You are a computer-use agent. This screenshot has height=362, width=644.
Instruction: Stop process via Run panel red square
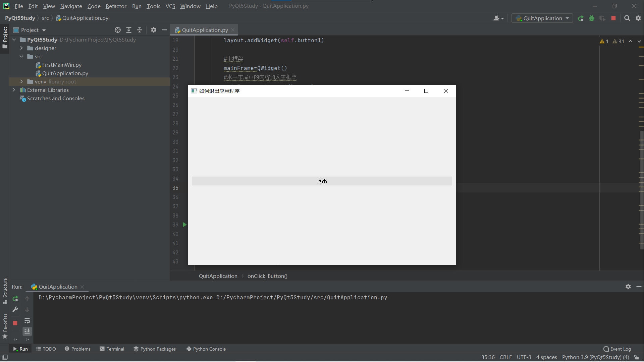pyautogui.click(x=15, y=323)
